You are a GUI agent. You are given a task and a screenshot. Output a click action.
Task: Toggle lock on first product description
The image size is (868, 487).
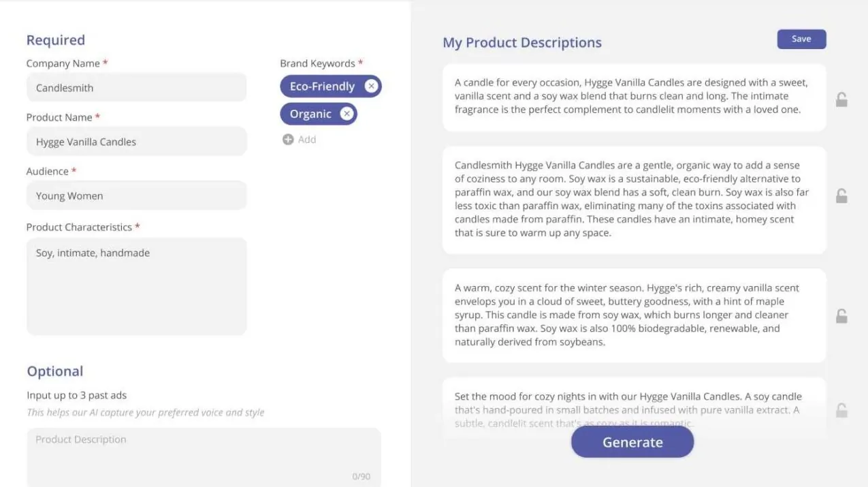(841, 100)
